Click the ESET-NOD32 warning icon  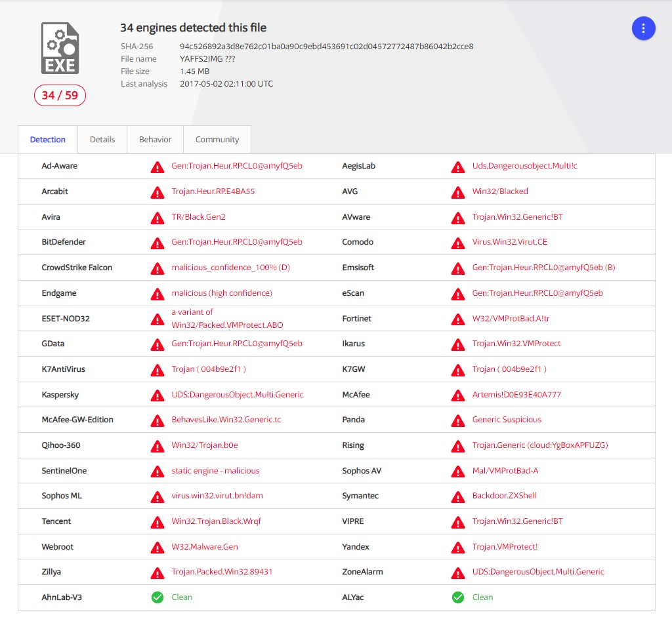(x=157, y=319)
